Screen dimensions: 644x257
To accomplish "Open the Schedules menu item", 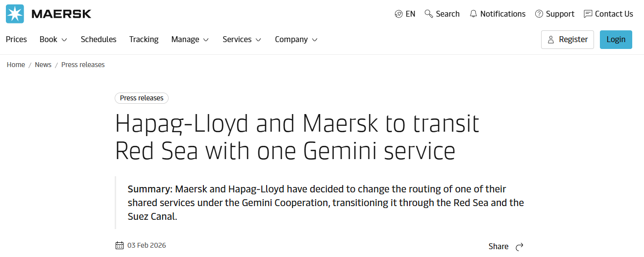I will [99, 39].
